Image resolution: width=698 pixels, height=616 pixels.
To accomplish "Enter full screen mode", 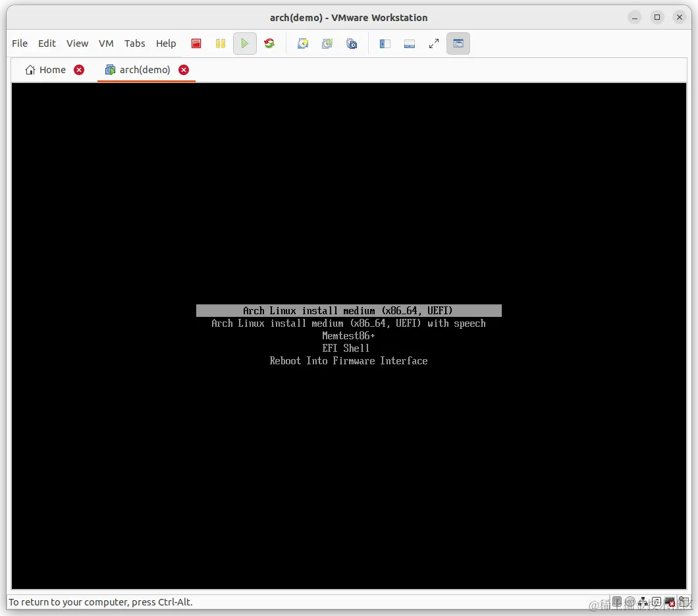I will [x=434, y=43].
